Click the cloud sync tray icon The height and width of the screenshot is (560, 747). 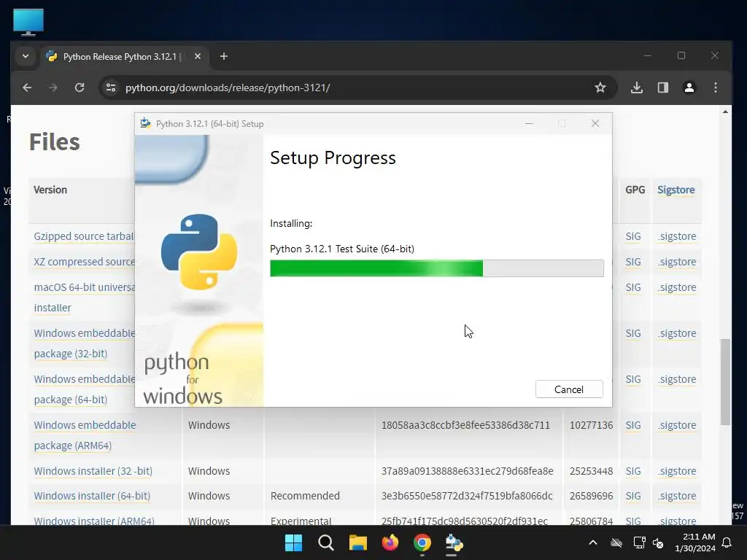pos(616,542)
